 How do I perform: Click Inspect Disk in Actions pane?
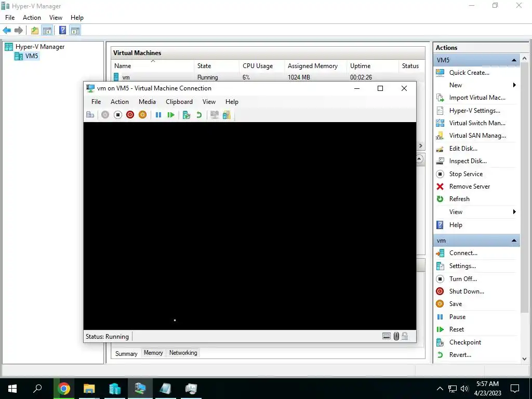468,161
